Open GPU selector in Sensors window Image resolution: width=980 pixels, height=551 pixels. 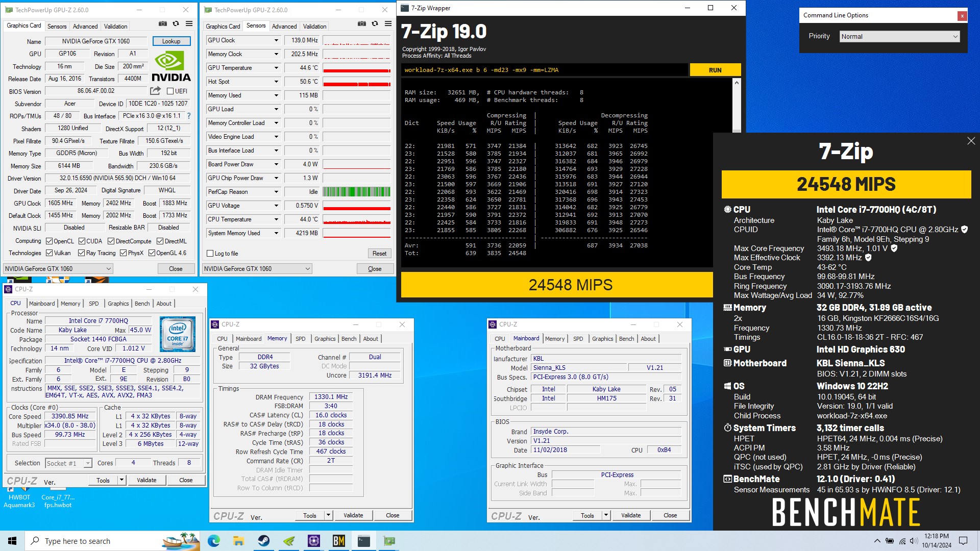257,269
